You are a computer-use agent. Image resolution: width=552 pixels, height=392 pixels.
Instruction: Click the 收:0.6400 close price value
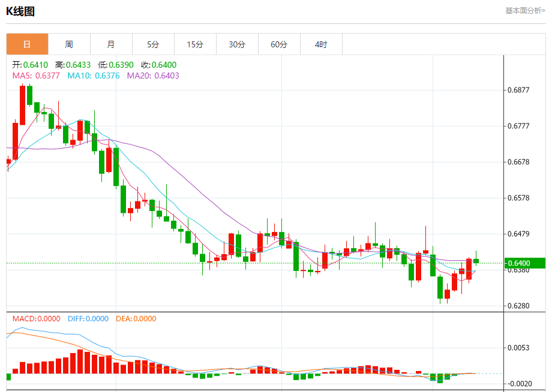(159, 65)
